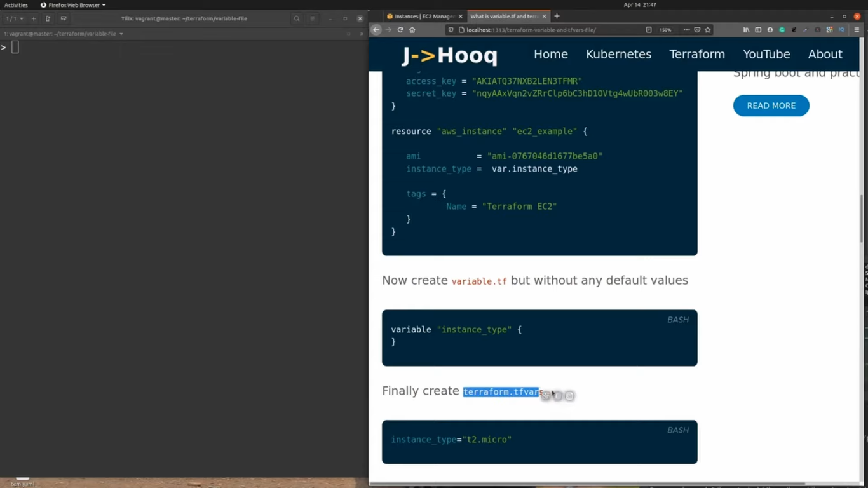
Task: Click the browser vertical scrollbar
Action: coord(862,219)
